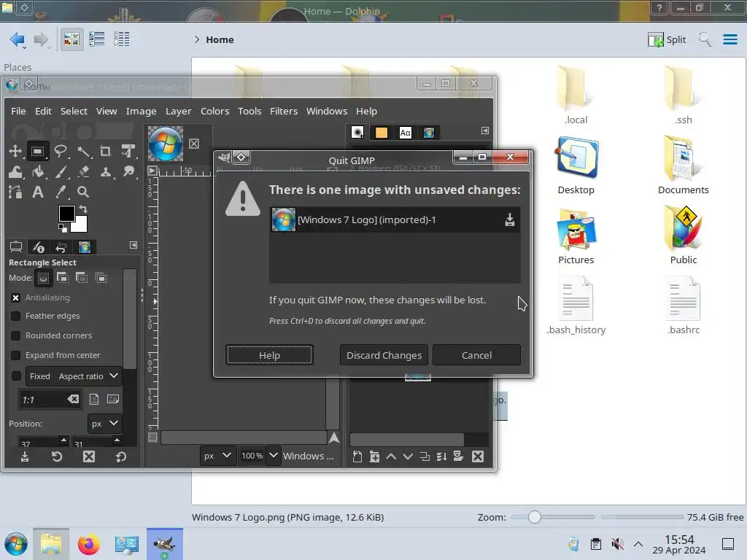Reset colors to default black and white
Viewport: 747px width, 560px height.
[63, 228]
